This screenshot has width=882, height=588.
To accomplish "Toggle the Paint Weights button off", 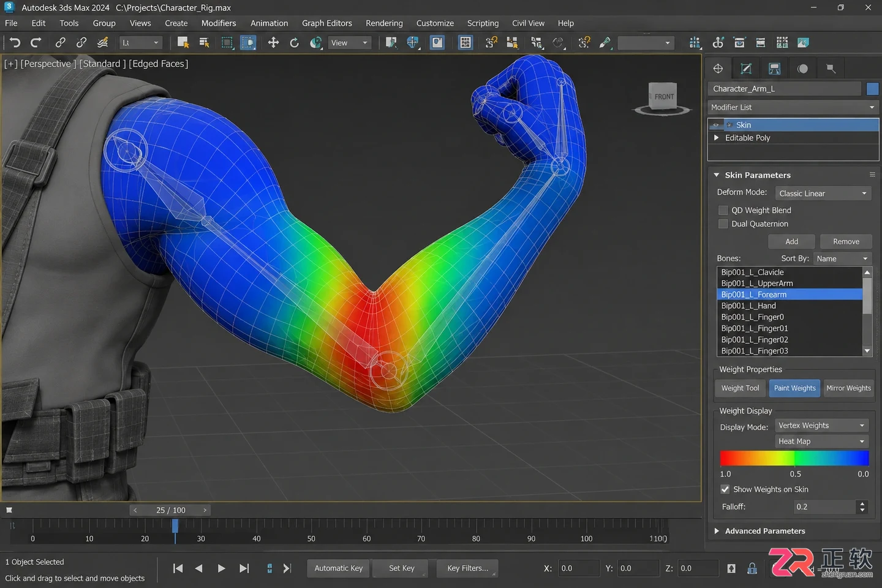I will tap(794, 388).
